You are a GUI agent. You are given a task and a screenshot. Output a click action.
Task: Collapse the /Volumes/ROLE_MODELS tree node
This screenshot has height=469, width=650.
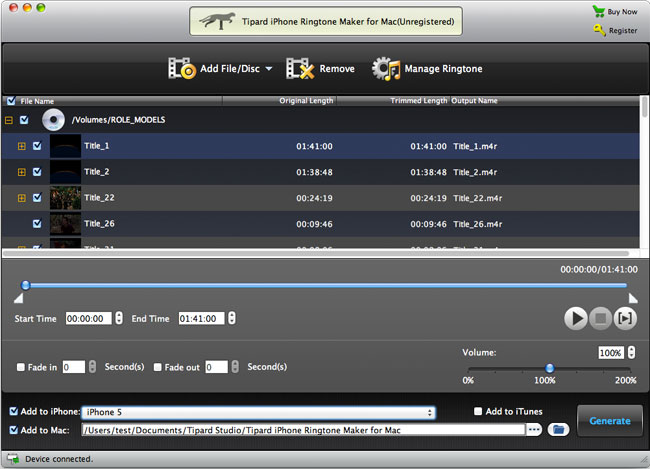tap(9, 120)
